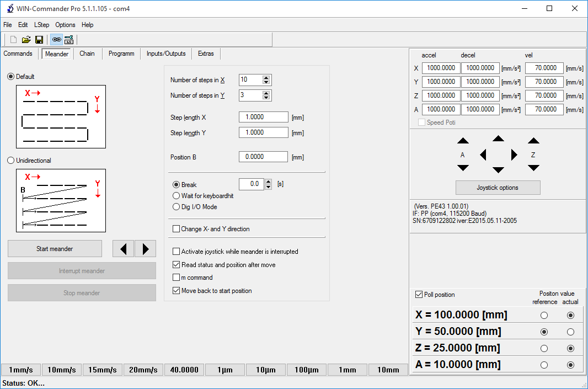Switch to the Inputs/Outputs tab
The width and height of the screenshot is (588, 389).
click(166, 54)
